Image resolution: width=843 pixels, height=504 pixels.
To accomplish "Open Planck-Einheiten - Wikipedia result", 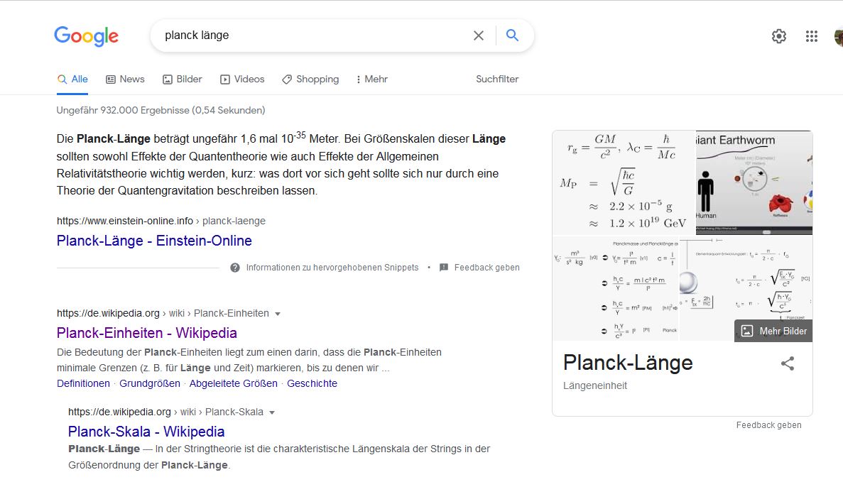I will [147, 333].
